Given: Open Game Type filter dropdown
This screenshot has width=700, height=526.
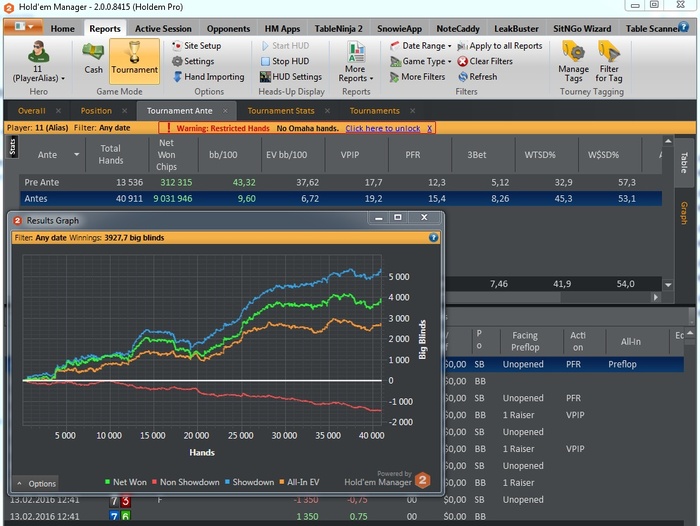Looking at the screenshot, I should (x=421, y=61).
